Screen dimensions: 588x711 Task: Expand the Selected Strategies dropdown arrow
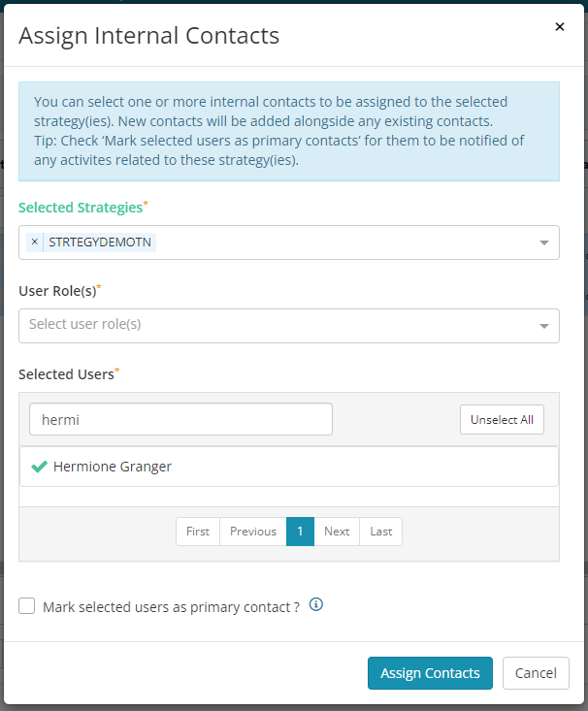544,242
